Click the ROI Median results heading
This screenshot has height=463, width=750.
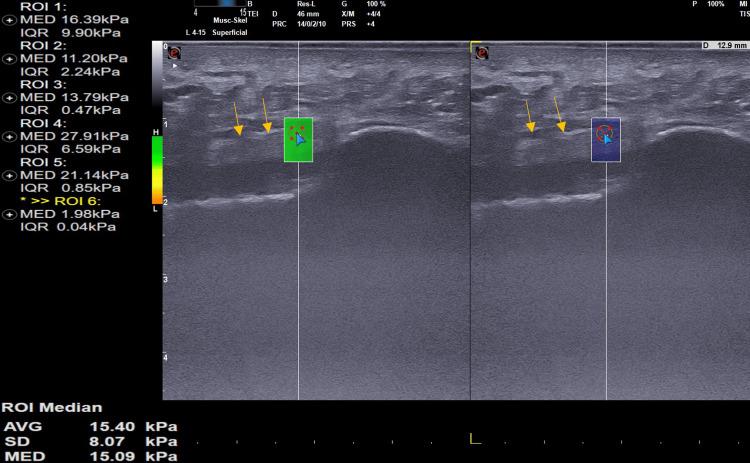[50, 408]
